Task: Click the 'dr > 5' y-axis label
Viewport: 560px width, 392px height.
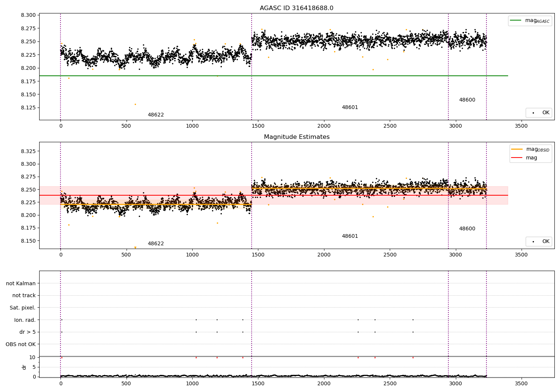Action: (x=28, y=332)
